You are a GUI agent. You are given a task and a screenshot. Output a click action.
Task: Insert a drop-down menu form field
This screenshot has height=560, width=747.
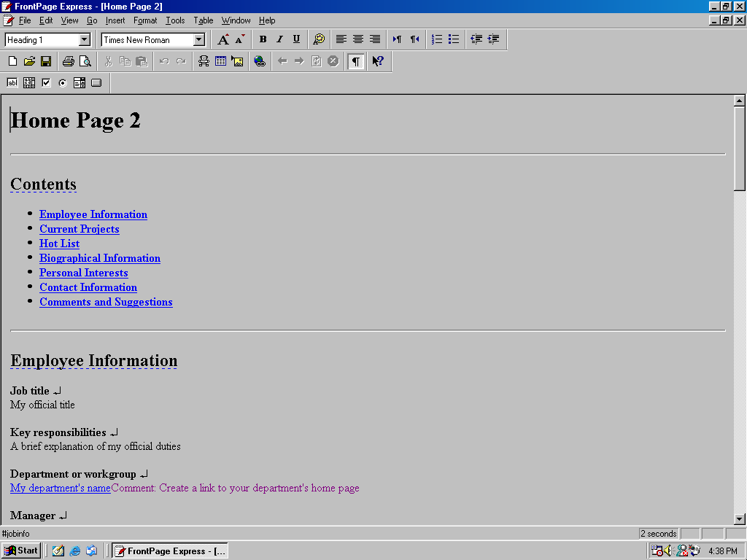[x=80, y=82]
